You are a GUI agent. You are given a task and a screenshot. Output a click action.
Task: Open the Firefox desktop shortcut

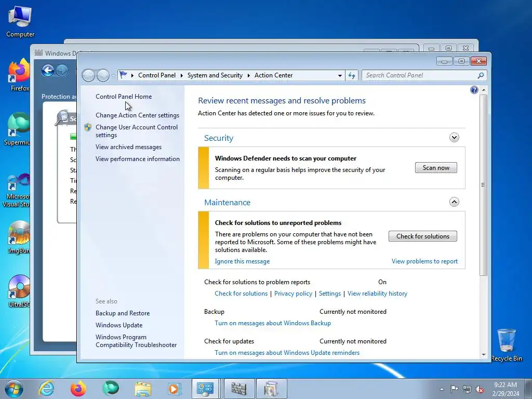[x=19, y=75]
